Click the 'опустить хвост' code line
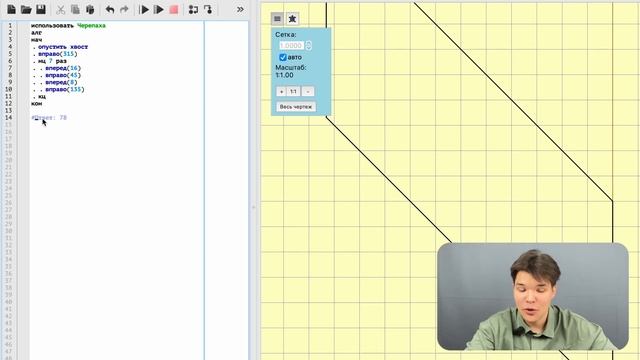 63,47
